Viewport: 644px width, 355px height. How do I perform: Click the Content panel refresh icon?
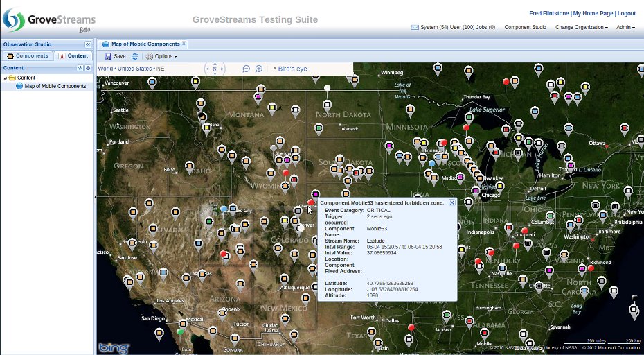(x=80, y=68)
